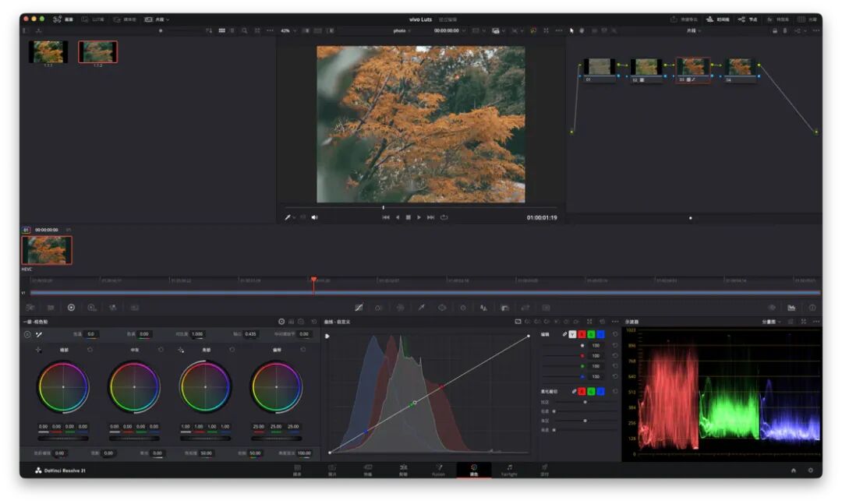Select gallery still 1.1.1
842x504 pixels.
[48, 52]
